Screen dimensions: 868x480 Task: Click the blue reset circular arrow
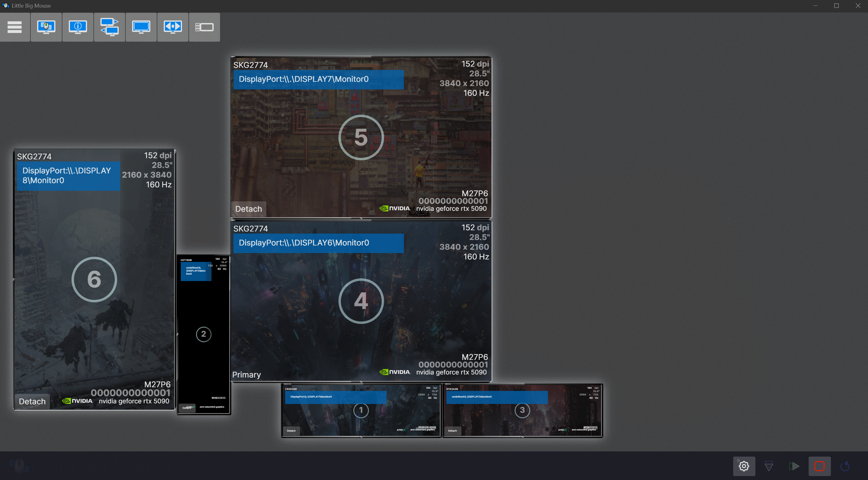tap(845, 466)
